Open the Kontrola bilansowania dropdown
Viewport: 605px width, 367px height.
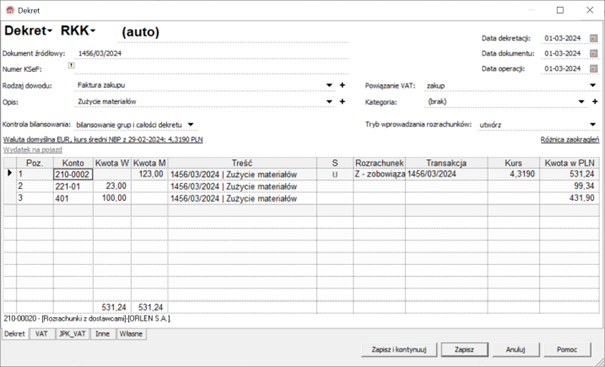191,125
